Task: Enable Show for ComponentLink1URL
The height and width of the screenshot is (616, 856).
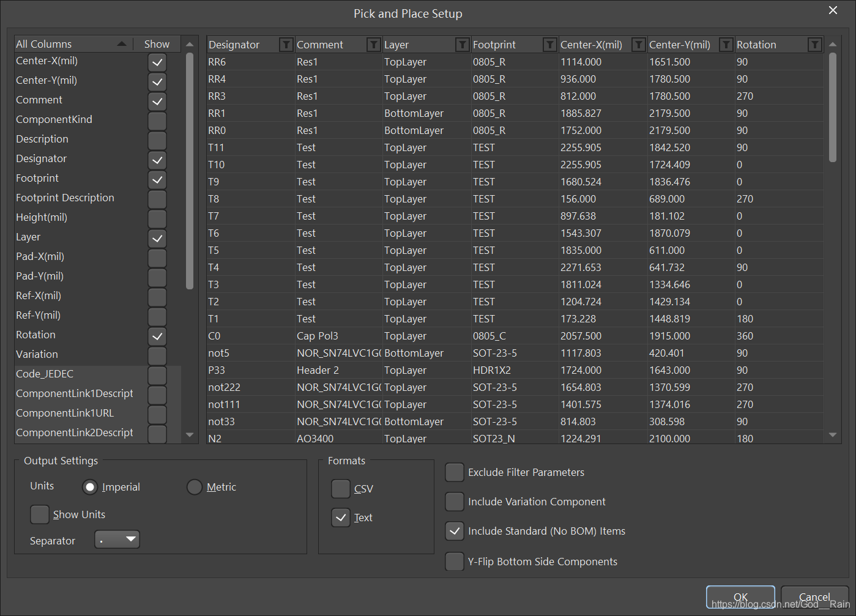Action: tap(157, 415)
